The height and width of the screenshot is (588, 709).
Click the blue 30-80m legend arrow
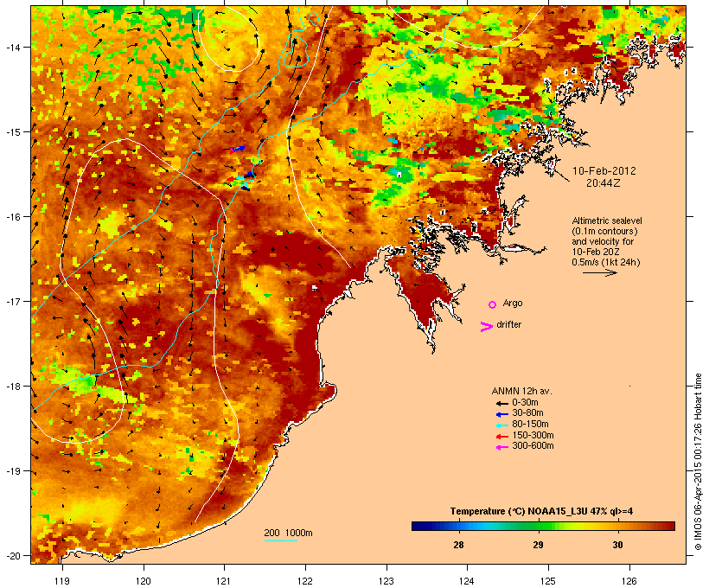point(501,414)
